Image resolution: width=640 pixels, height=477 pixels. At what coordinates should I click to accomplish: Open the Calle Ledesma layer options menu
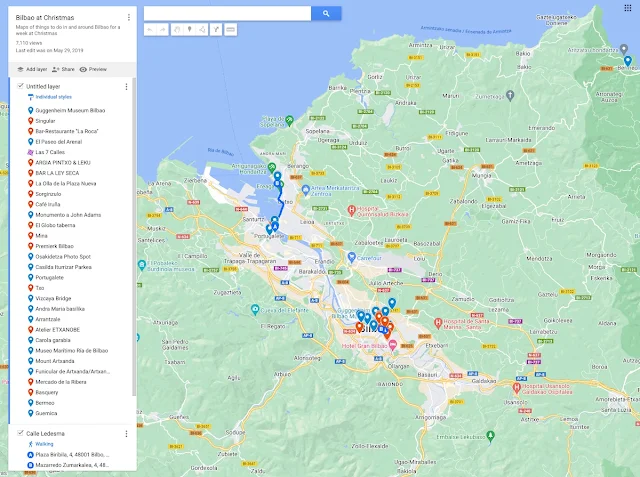tap(126, 433)
